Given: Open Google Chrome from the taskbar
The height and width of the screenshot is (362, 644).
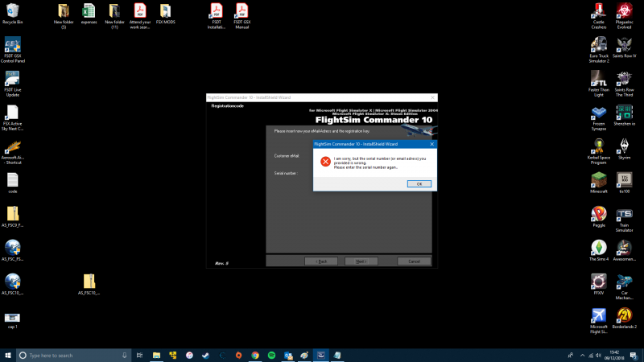Looking at the screenshot, I should (x=255, y=356).
